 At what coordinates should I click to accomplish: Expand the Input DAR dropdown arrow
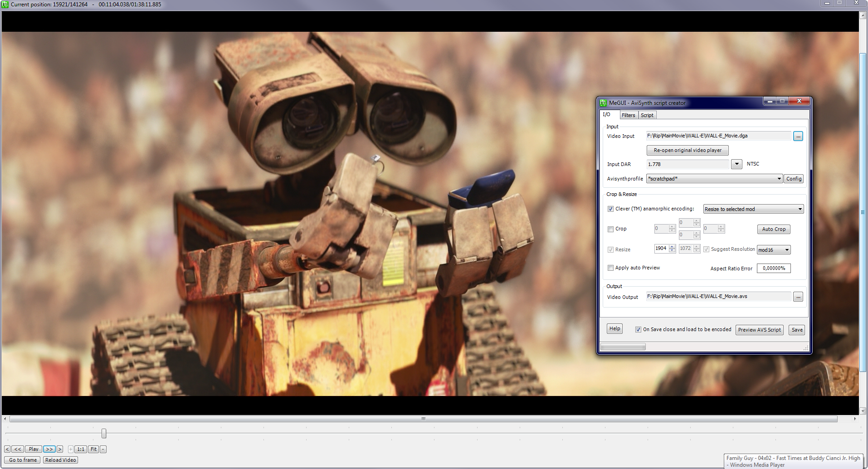click(736, 164)
